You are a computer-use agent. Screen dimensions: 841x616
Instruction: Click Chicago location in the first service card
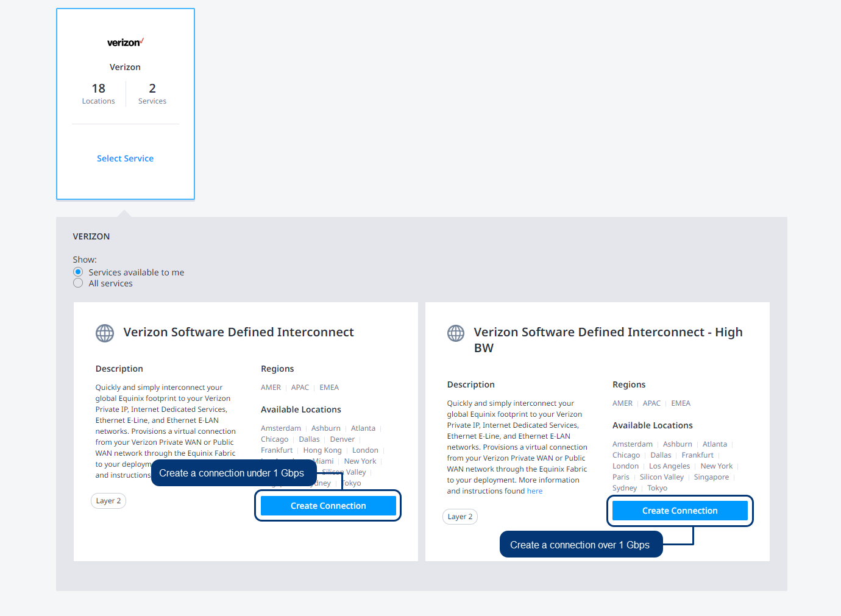click(x=275, y=439)
